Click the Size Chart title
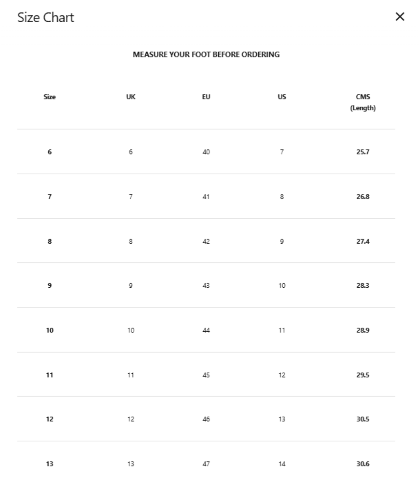 (45, 18)
